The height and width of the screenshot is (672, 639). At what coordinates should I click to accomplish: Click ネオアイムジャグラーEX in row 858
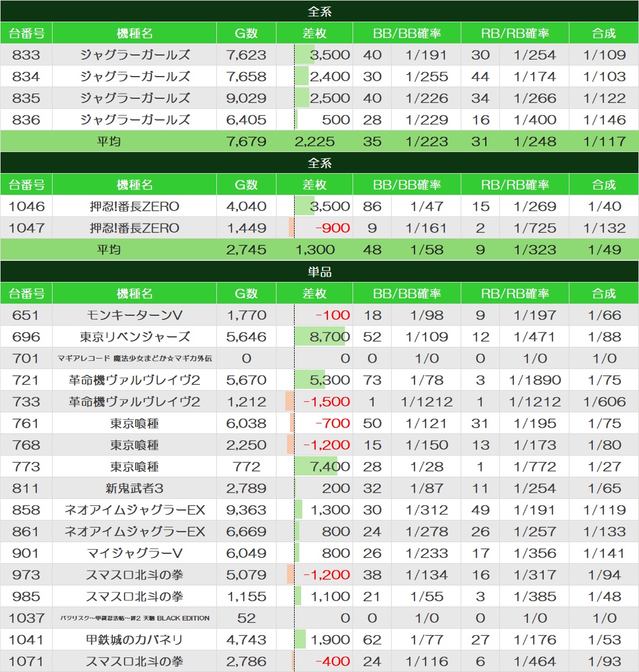(134, 509)
